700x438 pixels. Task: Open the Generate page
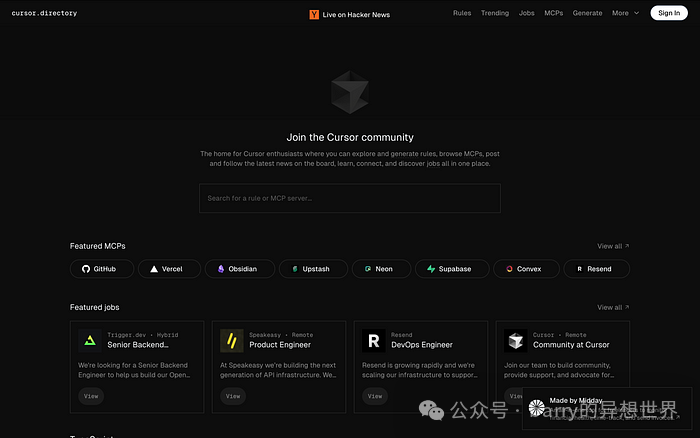[x=588, y=13]
